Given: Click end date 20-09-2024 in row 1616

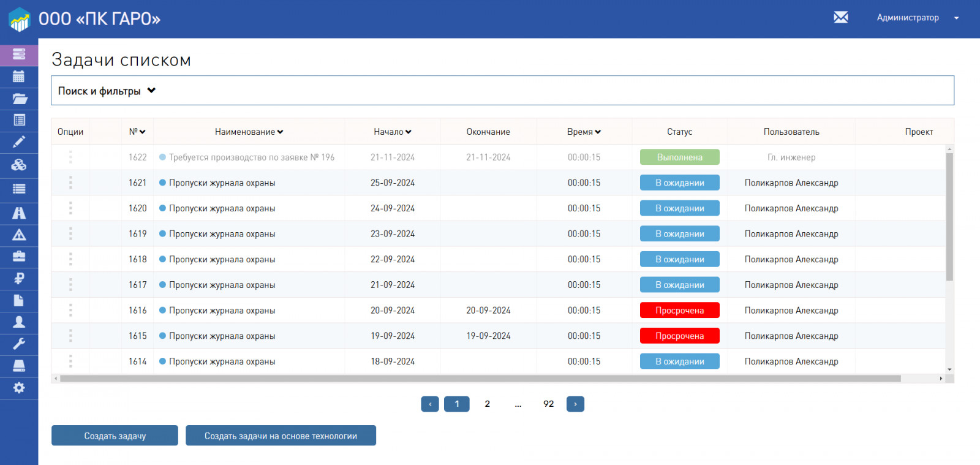Looking at the screenshot, I should click(x=488, y=311).
